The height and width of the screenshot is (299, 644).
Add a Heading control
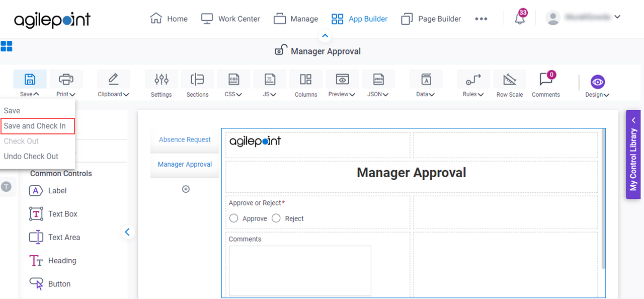[x=53, y=261]
